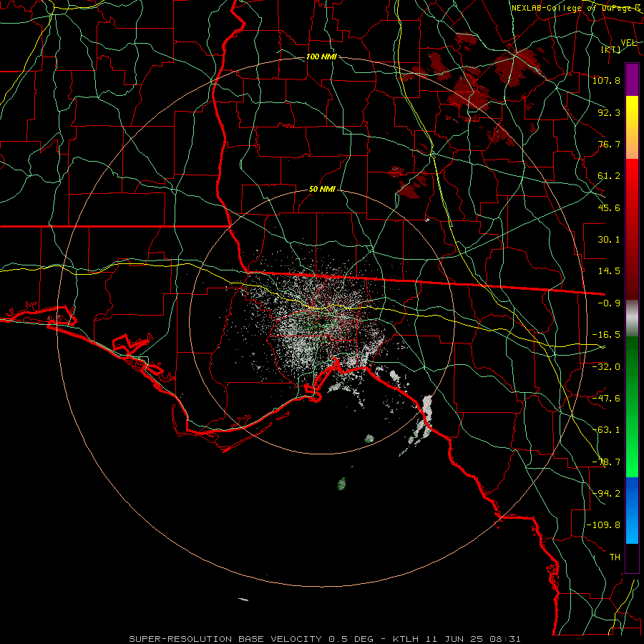Pick the yellow-orange segment of the velocity scale
Screen dimensions: 644x644
(632, 127)
